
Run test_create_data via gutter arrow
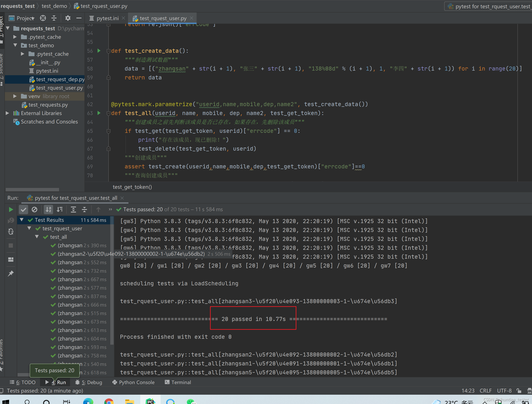[99, 51]
